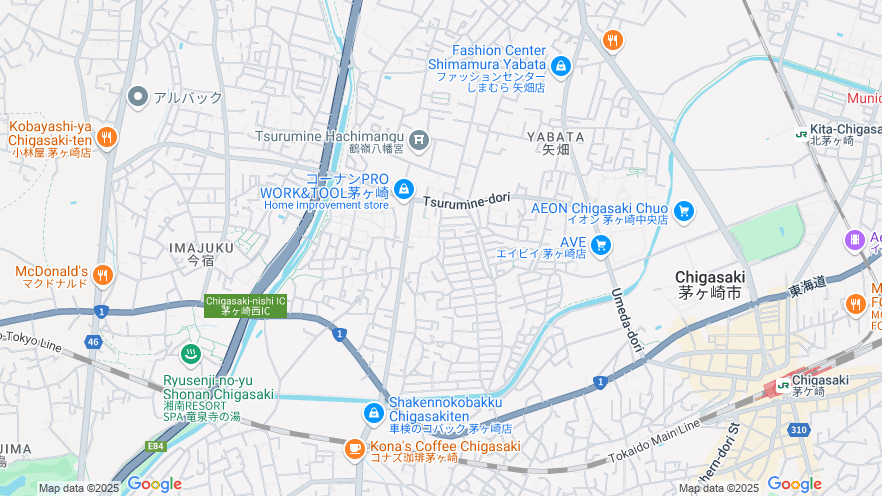882x496 pixels.
Task: Click the Kobayashi-ya Chigasaki-ten restaurant pin
Action: click(x=106, y=137)
